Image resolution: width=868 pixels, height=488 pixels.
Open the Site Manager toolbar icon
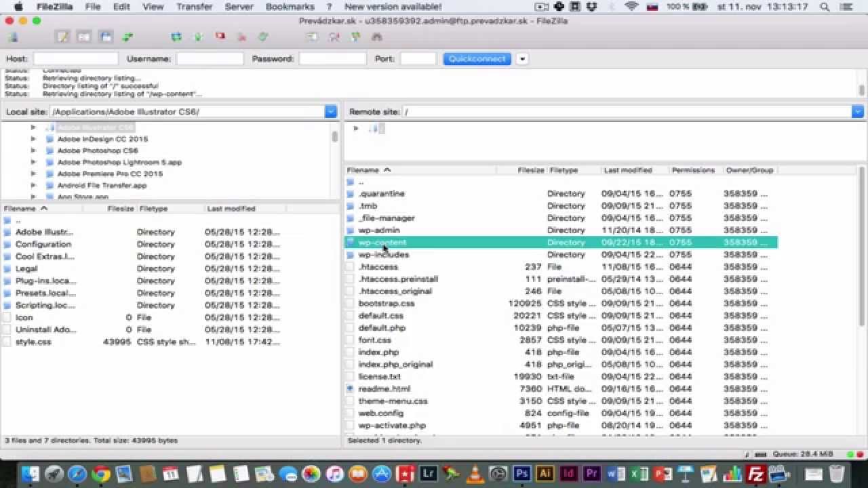click(12, 37)
